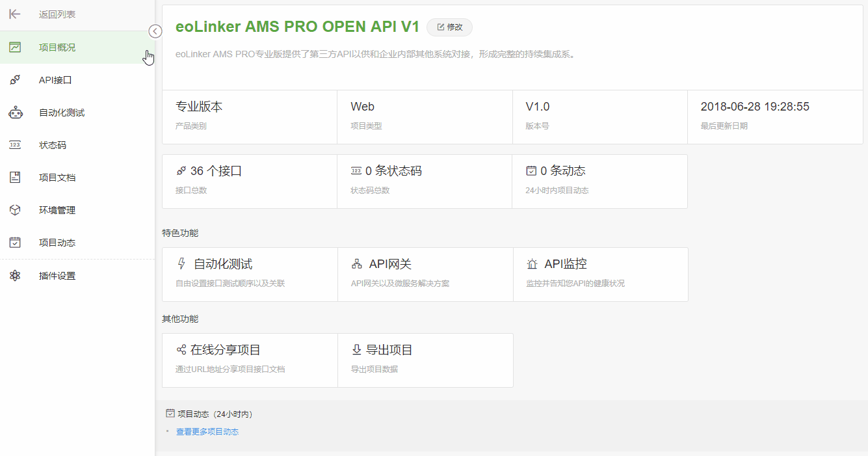The image size is (868, 456).
Task: Click the 导出项目数据 description
Action: [x=375, y=369]
